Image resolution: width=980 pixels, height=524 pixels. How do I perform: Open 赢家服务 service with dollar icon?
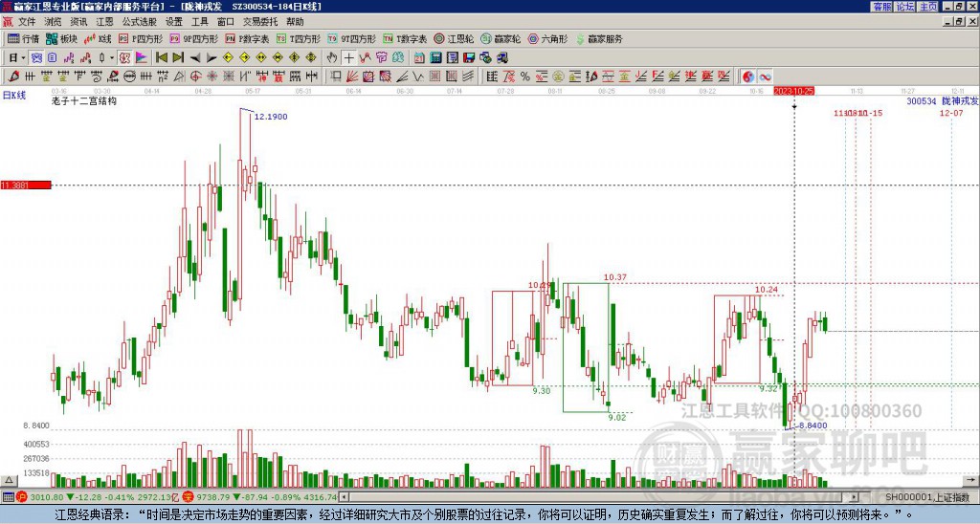click(x=599, y=38)
